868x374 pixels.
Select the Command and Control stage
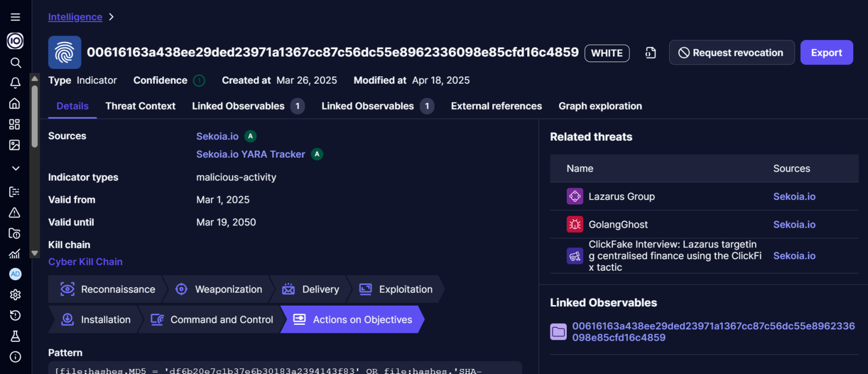point(212,320)
